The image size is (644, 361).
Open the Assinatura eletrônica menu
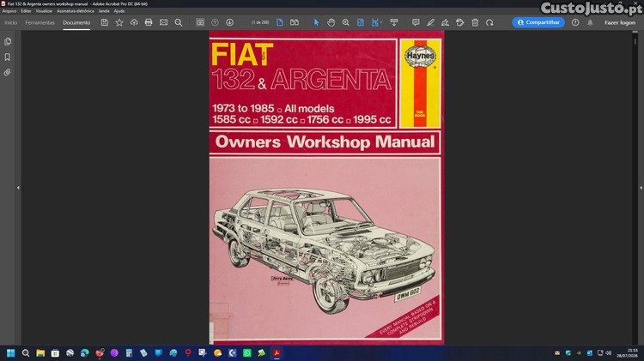pos(76,11)
